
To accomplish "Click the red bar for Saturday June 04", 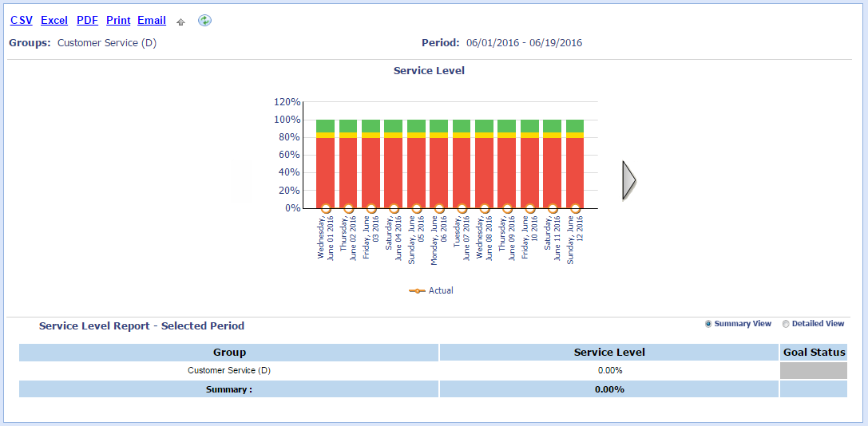I will point(393,172).
